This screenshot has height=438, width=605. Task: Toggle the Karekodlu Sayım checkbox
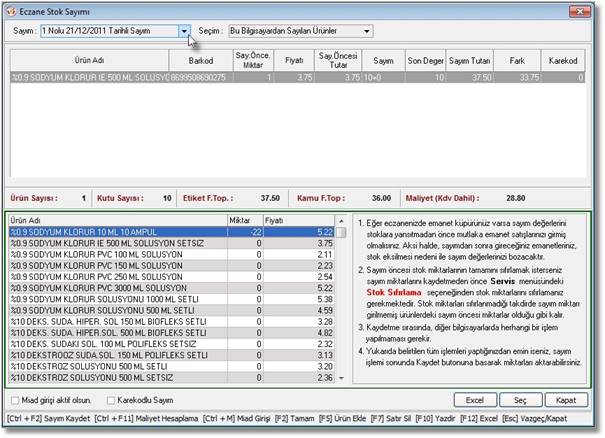pyautogui.click(x=110, y=399)
